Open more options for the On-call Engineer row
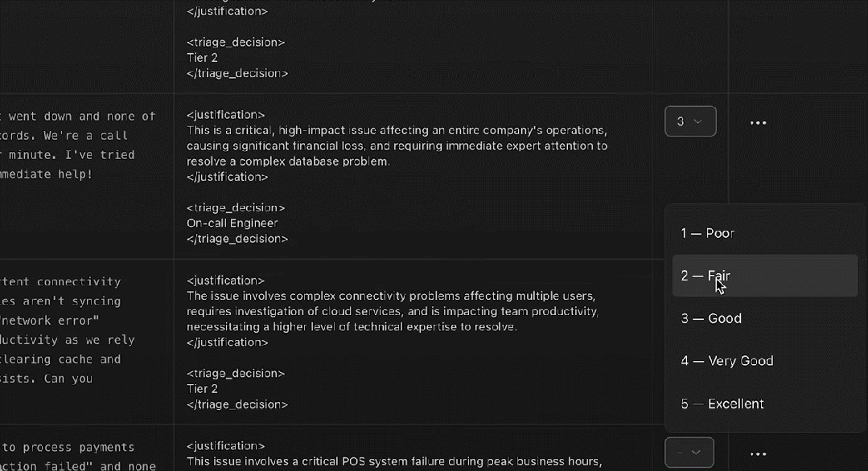This screenshot has width=868, height=471. [758, 123]
